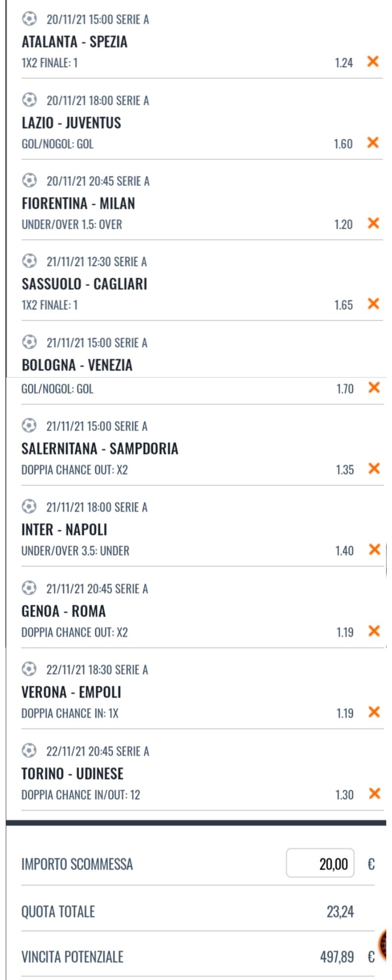Viewport: 392px width, 980px height.
Task: Click soccer ball icon beside Lazio - Juventus date
Action: click(29, 100)
